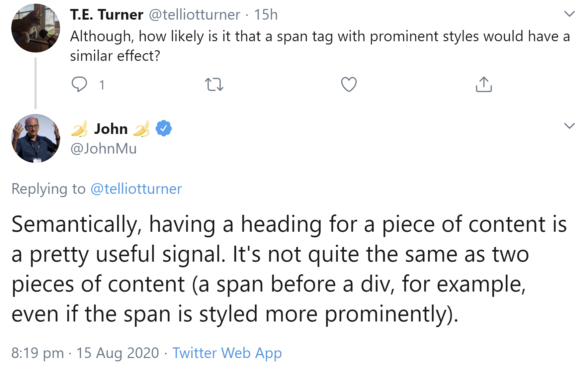Open @telliotturner's profile from the handle
Screen dimensions: 588x369
click(193, 14)
